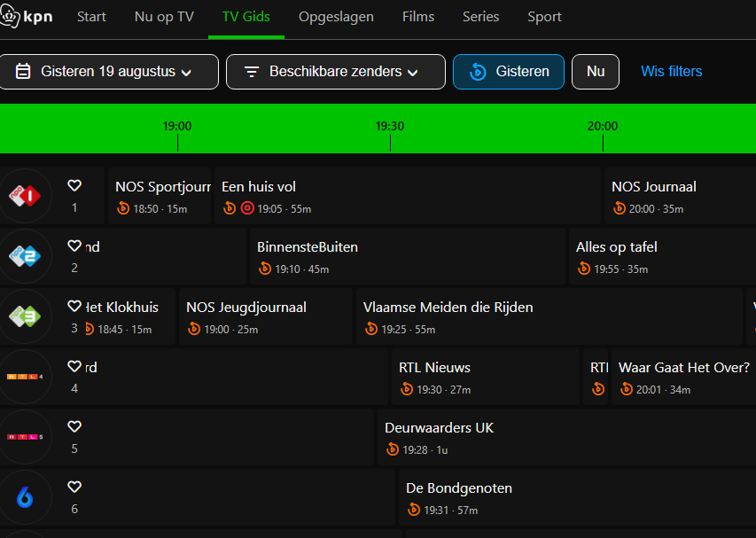Favorite channel 1 with heart icon
Viewport: 756px width, 538px height.
[74, 185]
